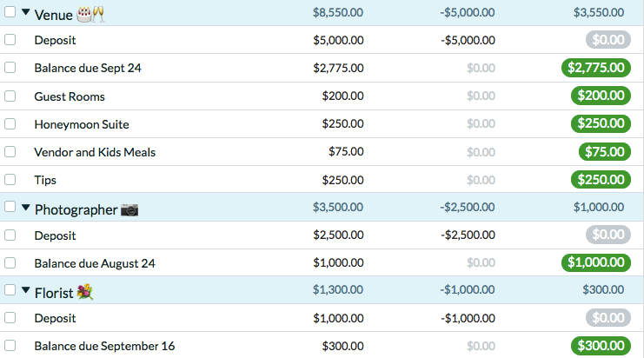Screen dimensions: 644x358
Task: Click the cake and champagne emoji beside Venue
Action: (x=91, y=13)
